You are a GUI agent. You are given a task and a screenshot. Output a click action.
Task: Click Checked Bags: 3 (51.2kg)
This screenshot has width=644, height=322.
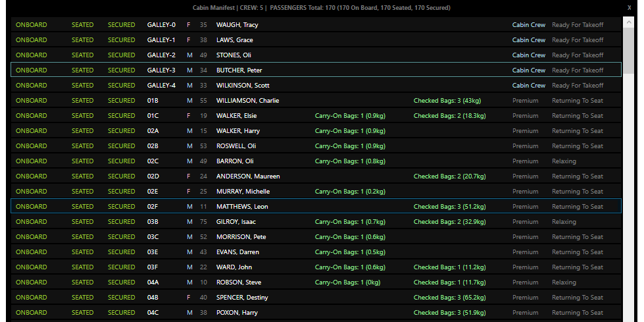449,207
